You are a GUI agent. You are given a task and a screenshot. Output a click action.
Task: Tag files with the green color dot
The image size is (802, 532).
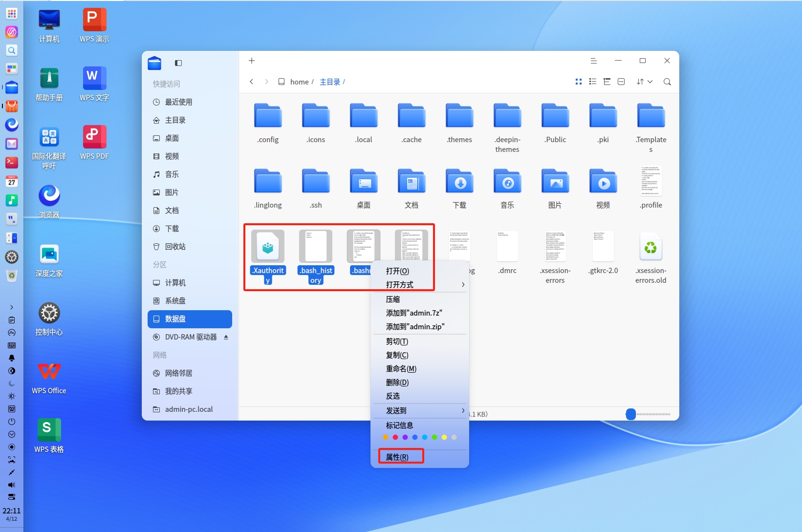[x=434, y=437]
